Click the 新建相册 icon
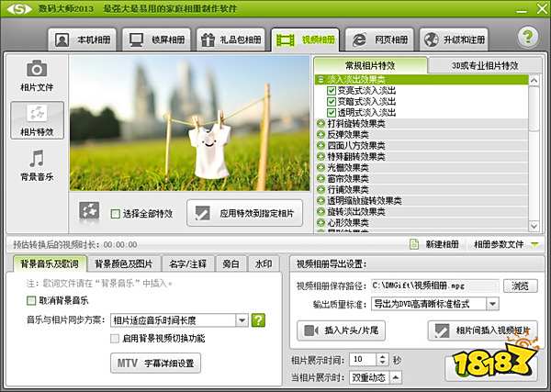Viewport: 551px width, 392px height. [x=415, y=244]
